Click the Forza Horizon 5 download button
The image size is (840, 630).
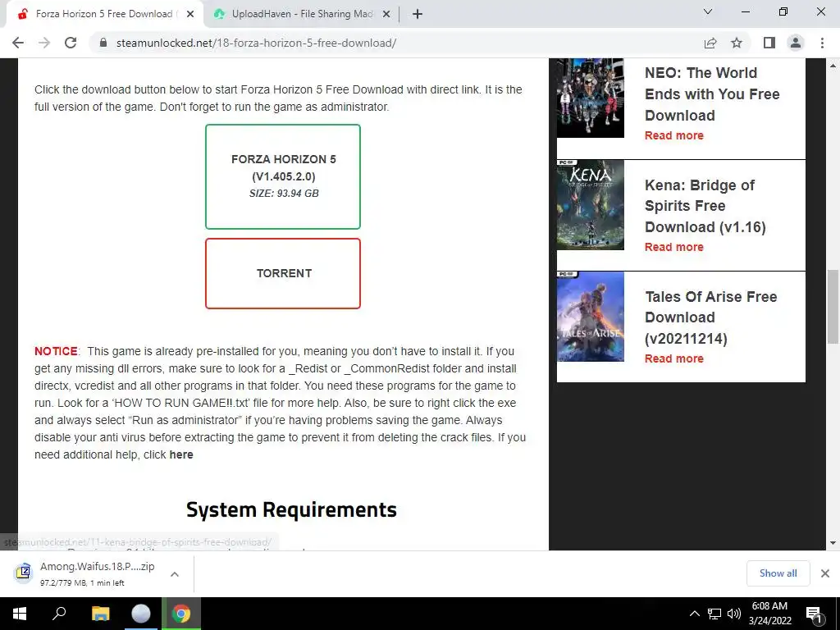coord(283,176)
